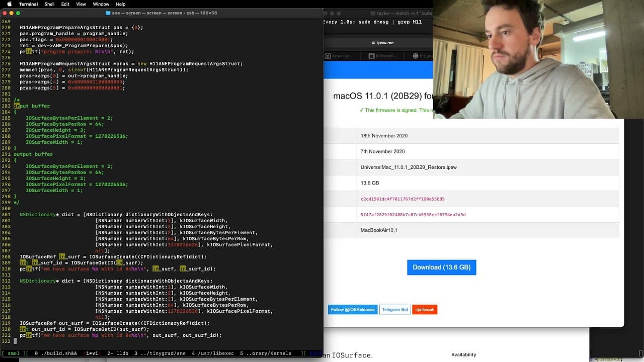The height and width of the screenshot is (362, 644).
Task: Click the Follow @iOSReleases button
Action: pyautogui.click(x=352, y=310)
